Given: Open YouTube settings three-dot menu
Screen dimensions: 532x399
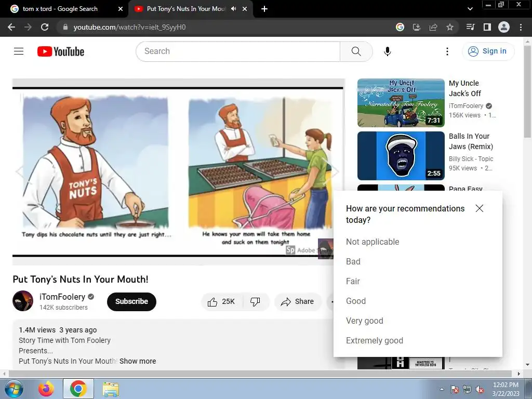Looking at the screenshot, I should [447, 51].
